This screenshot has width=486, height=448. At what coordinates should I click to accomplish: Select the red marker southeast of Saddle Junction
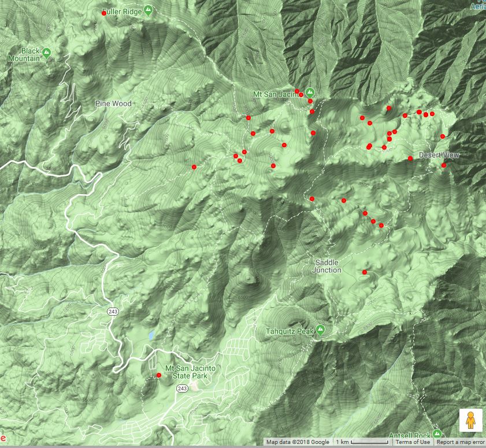[364, 272]
